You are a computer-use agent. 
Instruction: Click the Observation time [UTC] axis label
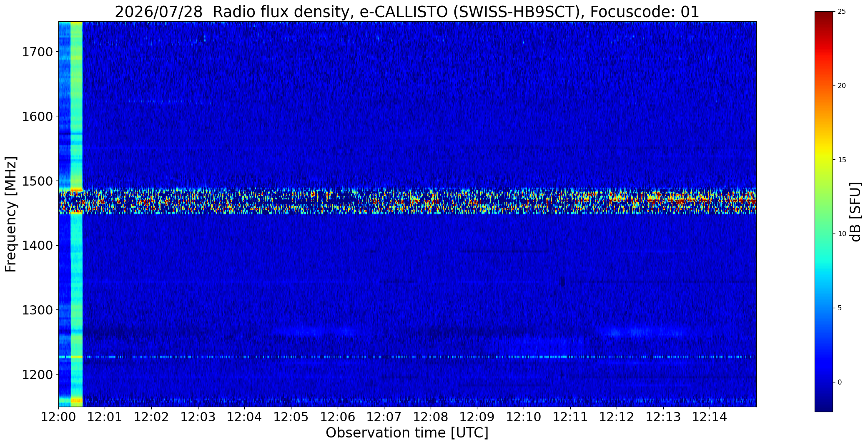pyautogui.click(x=407, y=433)
